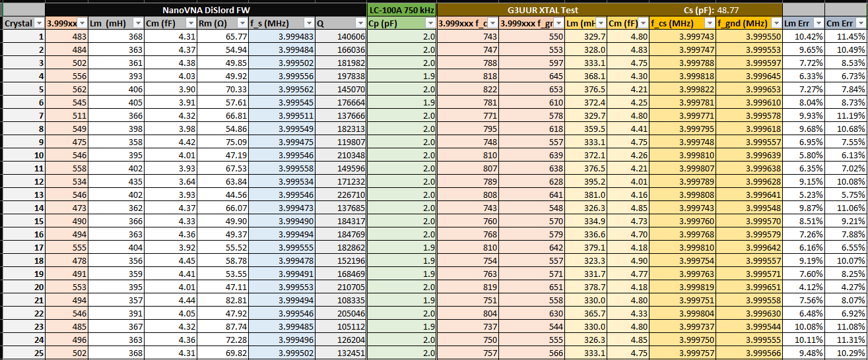
Task: Click the Q cell showing 137666
Action: click(x=341, y=116)
